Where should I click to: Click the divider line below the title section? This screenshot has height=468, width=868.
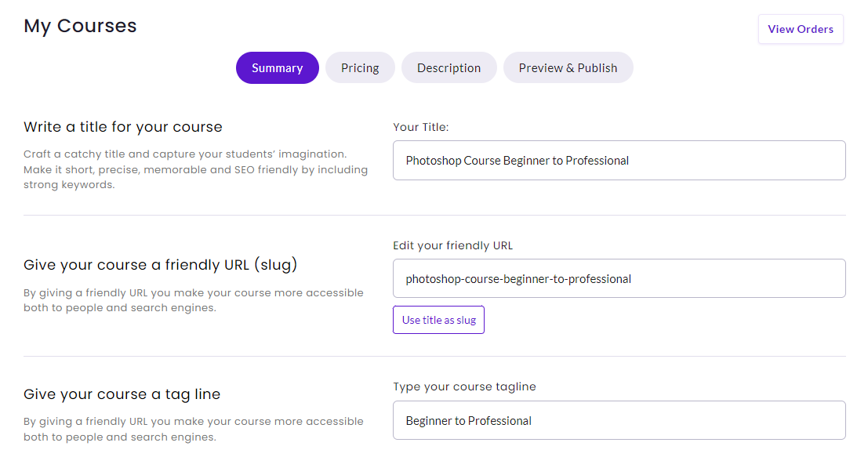point(434,216)
